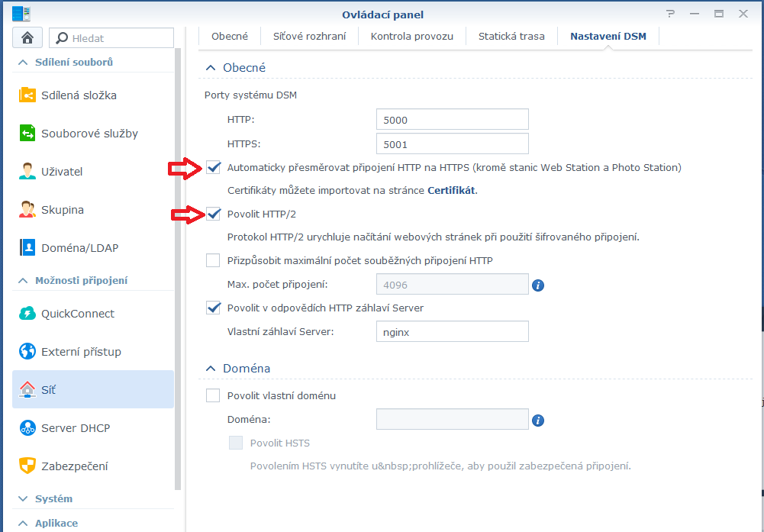
Task: Click the HTTPS port input field
Action: (452, 143)
